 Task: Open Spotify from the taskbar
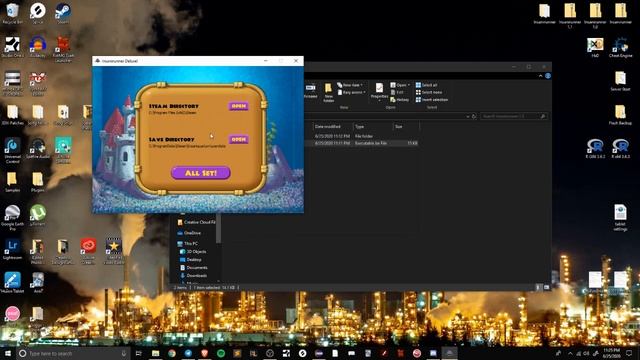[221, 353]
